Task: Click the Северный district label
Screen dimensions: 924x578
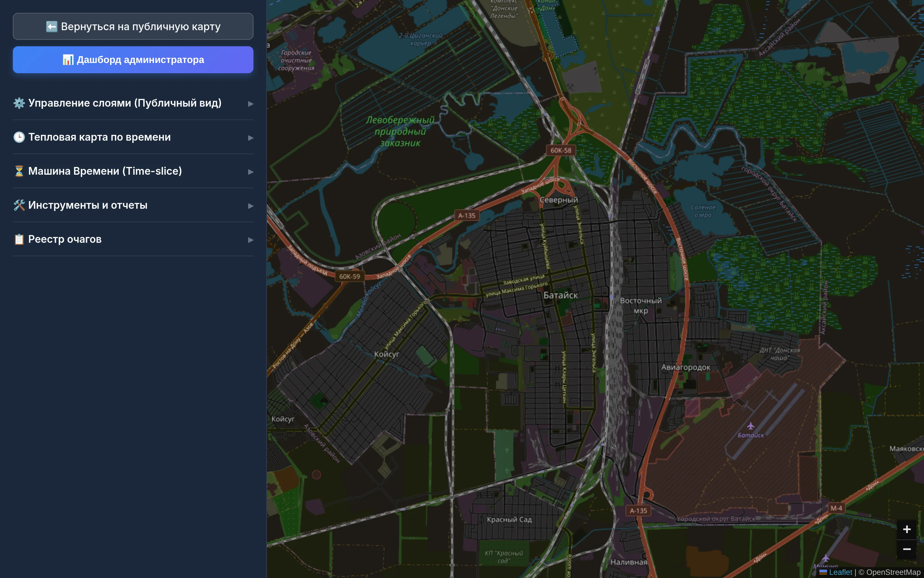Action: 559,200
